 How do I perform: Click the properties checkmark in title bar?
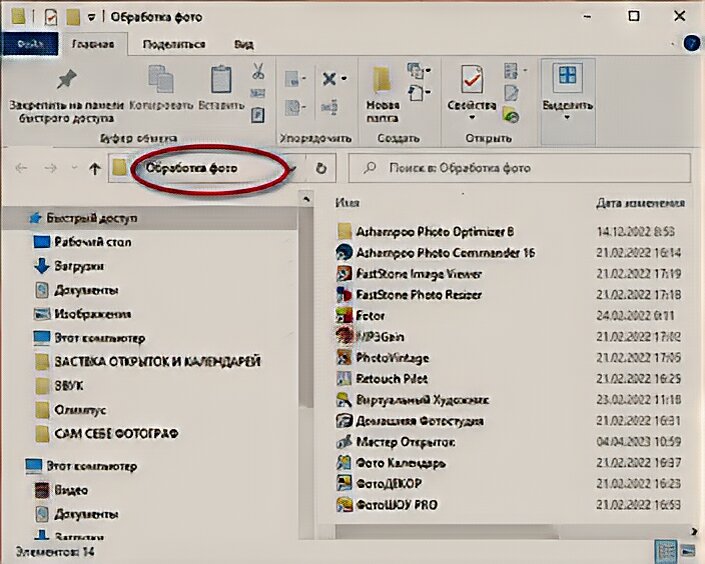[51, 17]
